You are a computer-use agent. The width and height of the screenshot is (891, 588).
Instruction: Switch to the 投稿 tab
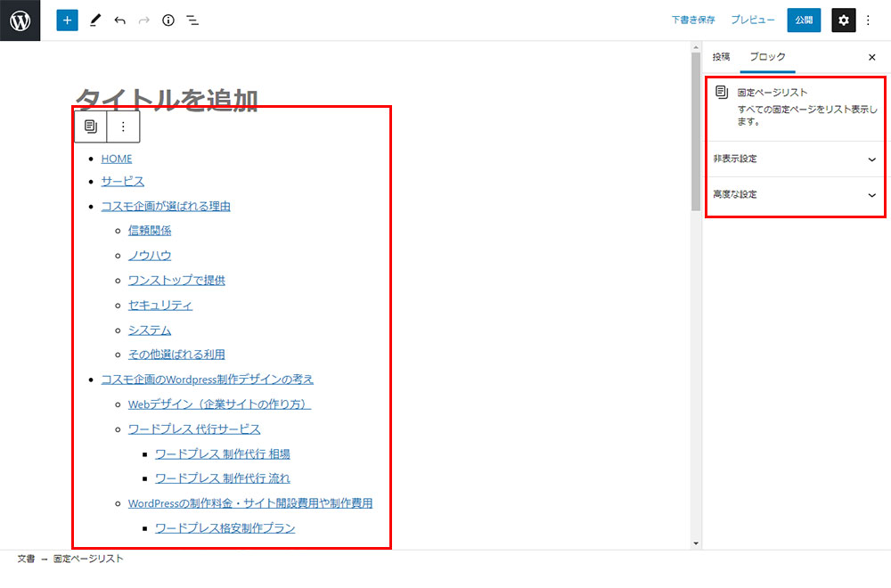pos(721,57)
